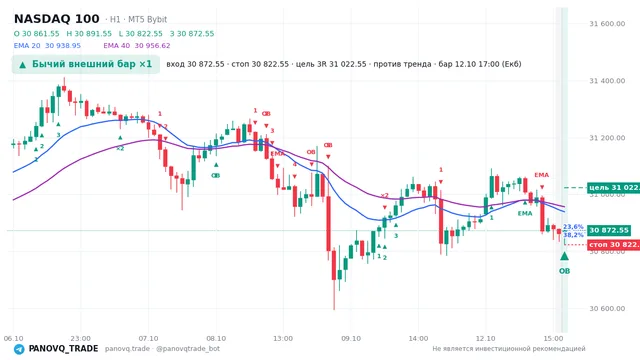The image size is (640, 360).
Task: Click the large green OB signal triangle
Action: (x=564, y=256)
